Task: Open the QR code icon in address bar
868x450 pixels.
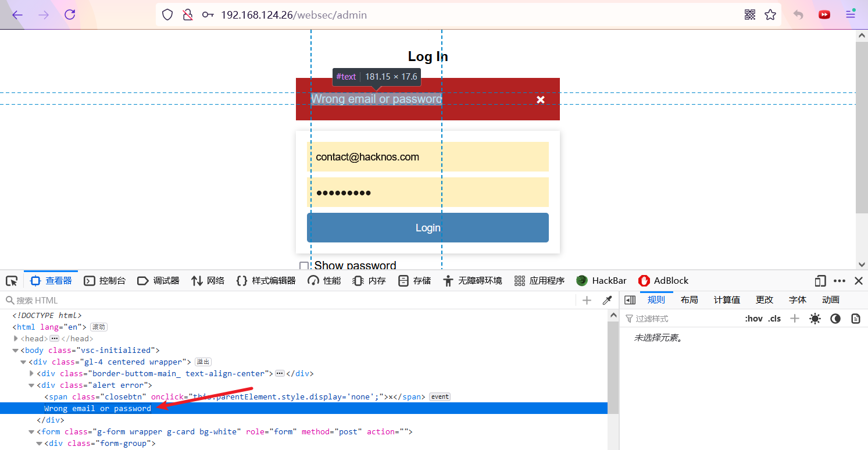Action: (750, 15)
